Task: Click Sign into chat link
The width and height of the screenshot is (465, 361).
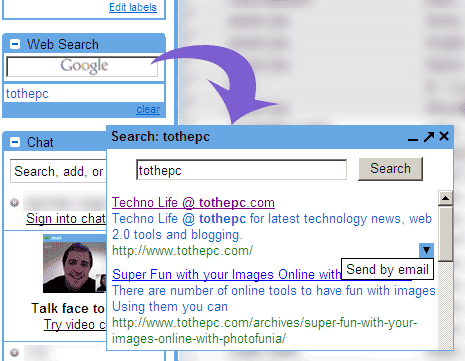Action: point(66,219)
